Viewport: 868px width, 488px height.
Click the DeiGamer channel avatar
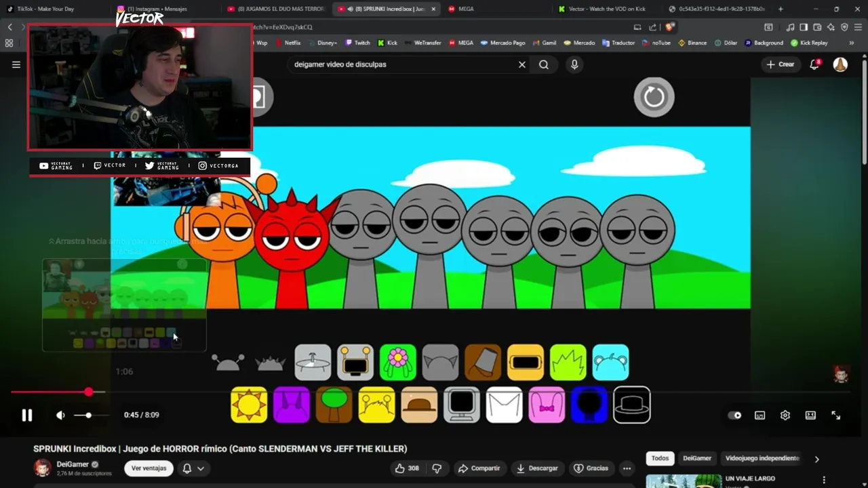[x=43, y=468]
